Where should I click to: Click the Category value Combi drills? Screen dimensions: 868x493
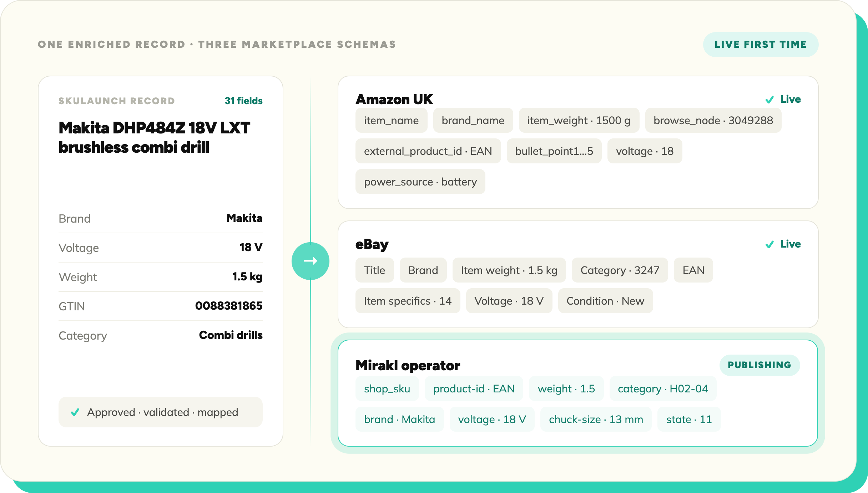point(231,335)
